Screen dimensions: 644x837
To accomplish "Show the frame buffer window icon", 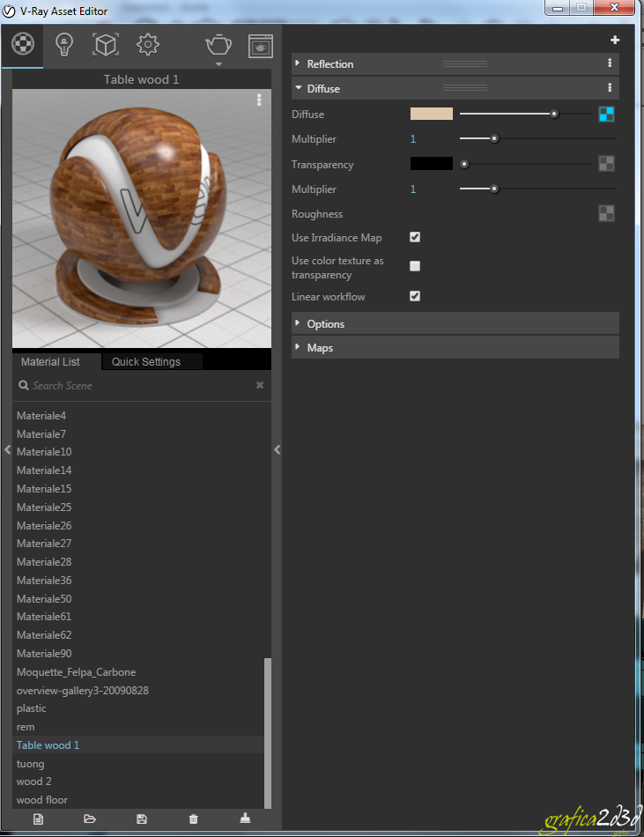I will (x=260, y=45).
